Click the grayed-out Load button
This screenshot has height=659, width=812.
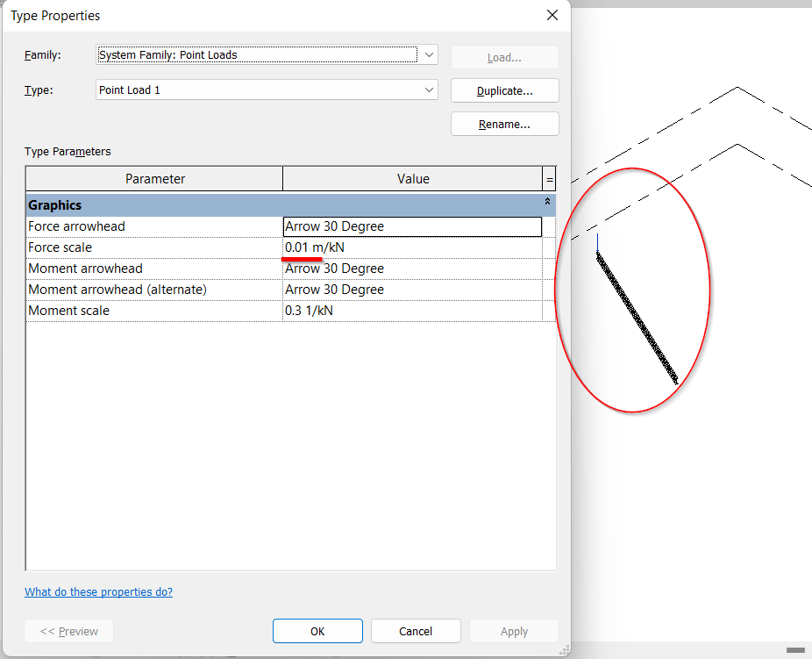(504, 57)
